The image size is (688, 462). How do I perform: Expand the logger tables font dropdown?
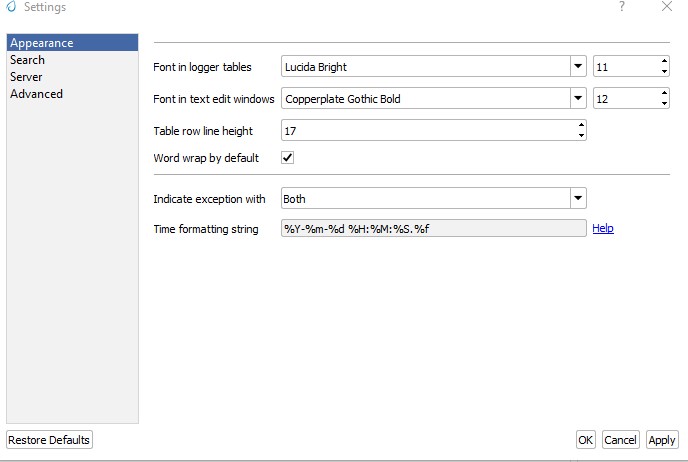pyautogui.click(x=577, y=67)
